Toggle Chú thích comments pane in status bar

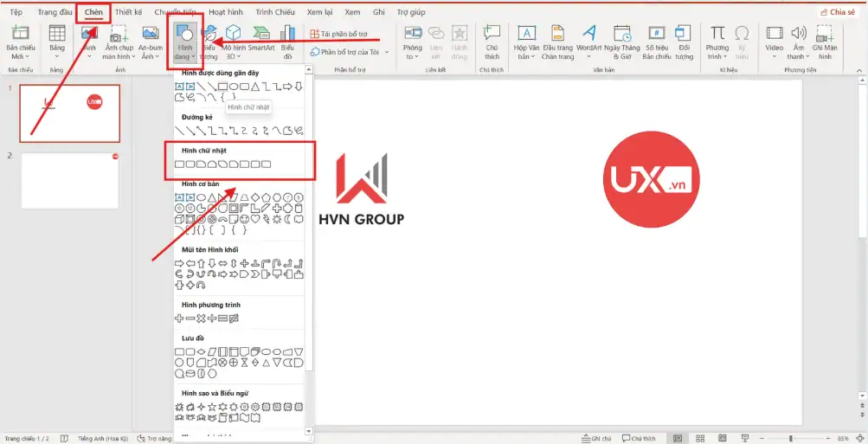[x=639, y=439]
